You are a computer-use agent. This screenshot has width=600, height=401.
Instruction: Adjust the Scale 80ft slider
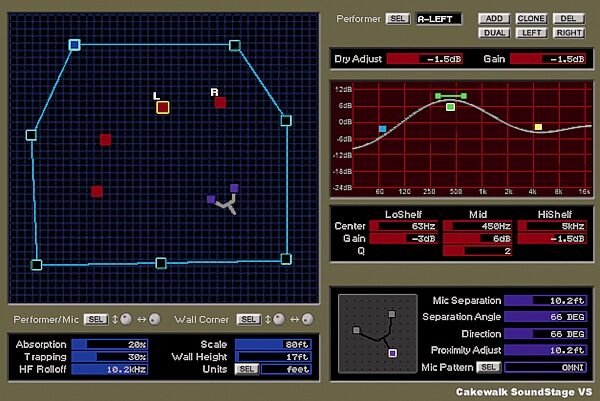point(273,344)
